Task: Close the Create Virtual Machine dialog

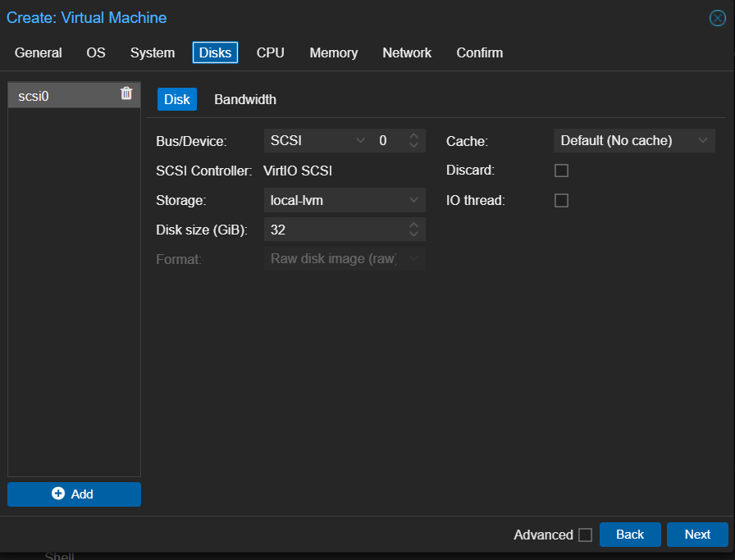Action: pyautogui.click(x=717, y=18)
